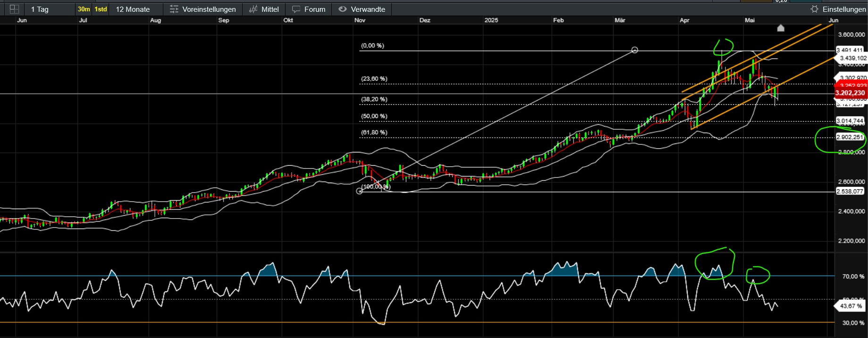This screenshot has height=338, width=868.
Task: Select the Fibonacci 100% anchor circle handle
Action: (x=360, y=191)
